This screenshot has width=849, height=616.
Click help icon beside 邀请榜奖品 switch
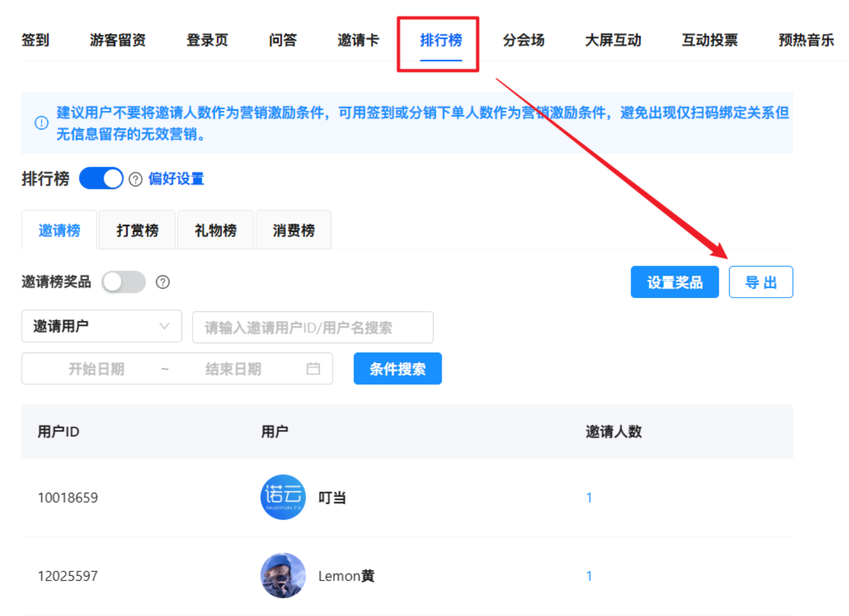tap(162, 282)
